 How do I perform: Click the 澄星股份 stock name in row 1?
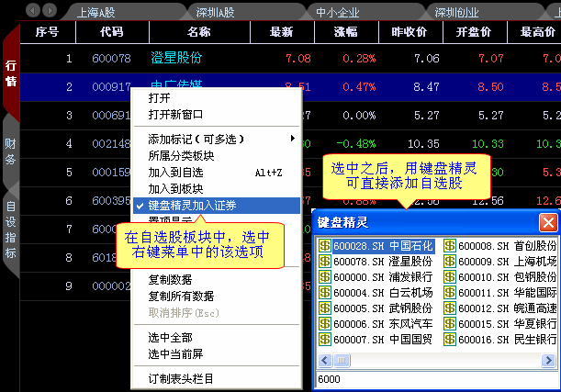point(176,59)
